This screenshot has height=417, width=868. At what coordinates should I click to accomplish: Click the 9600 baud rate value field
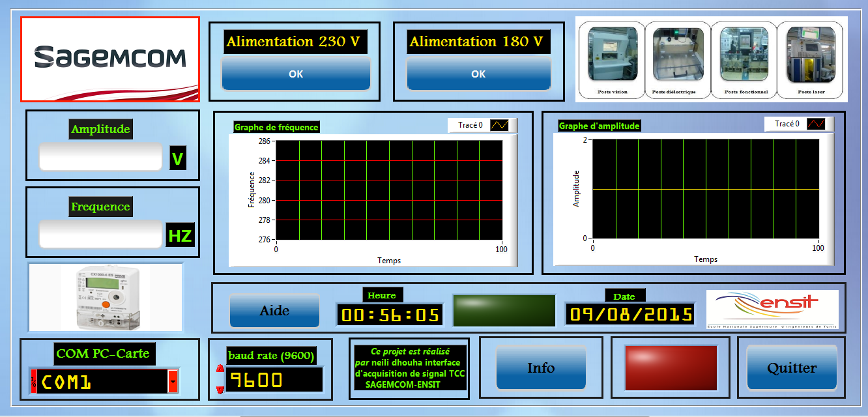coord(274,379)
